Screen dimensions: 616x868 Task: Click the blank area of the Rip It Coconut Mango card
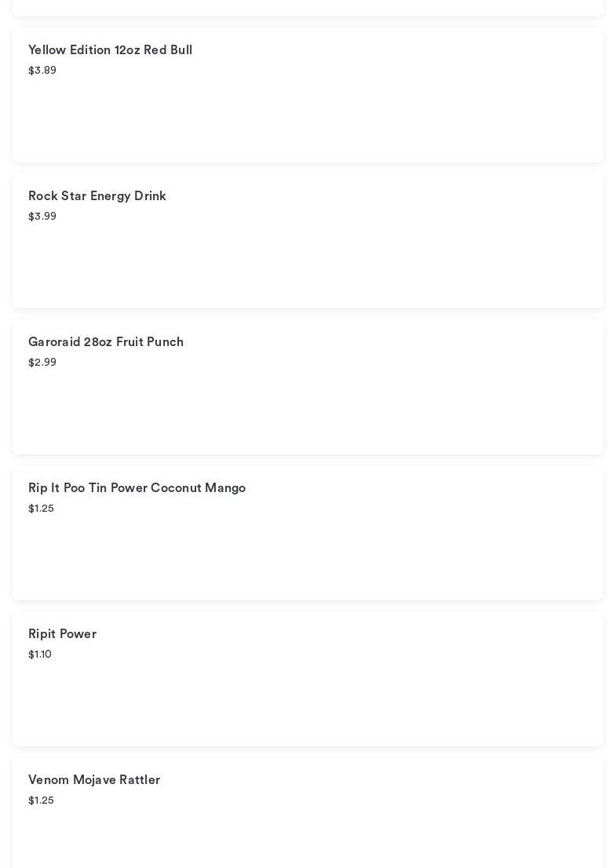308,557
